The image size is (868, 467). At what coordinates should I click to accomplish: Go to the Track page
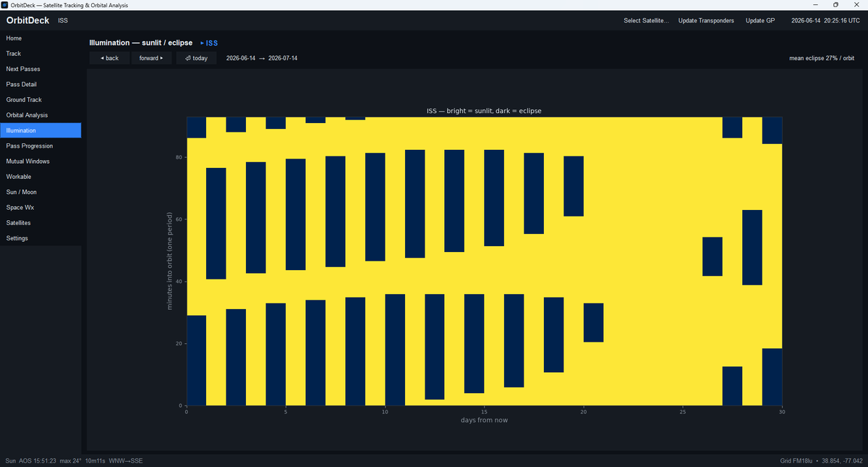pos(41,54)
